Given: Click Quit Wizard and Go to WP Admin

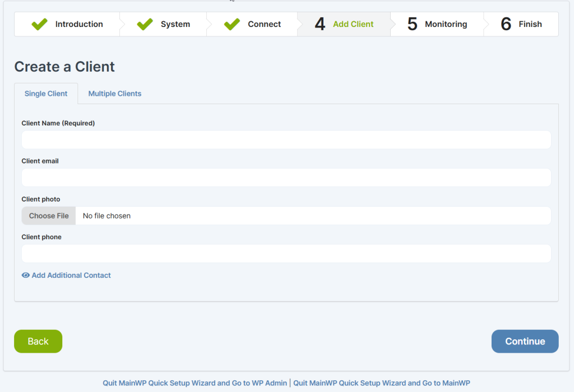Looking at the screenshot, I should click(x=195, y=383).
